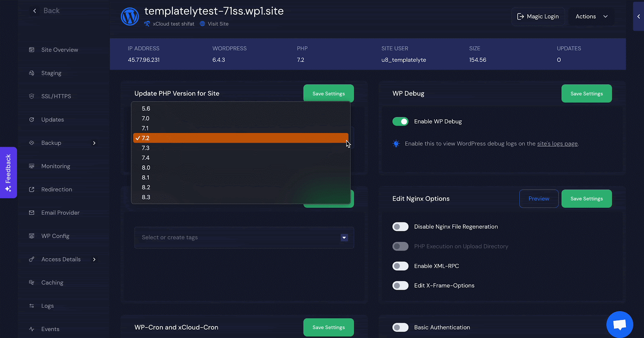
Task: Toggle Disable Nginx File Regeneration
Action: pyautogui.click(x=400, y=226)
